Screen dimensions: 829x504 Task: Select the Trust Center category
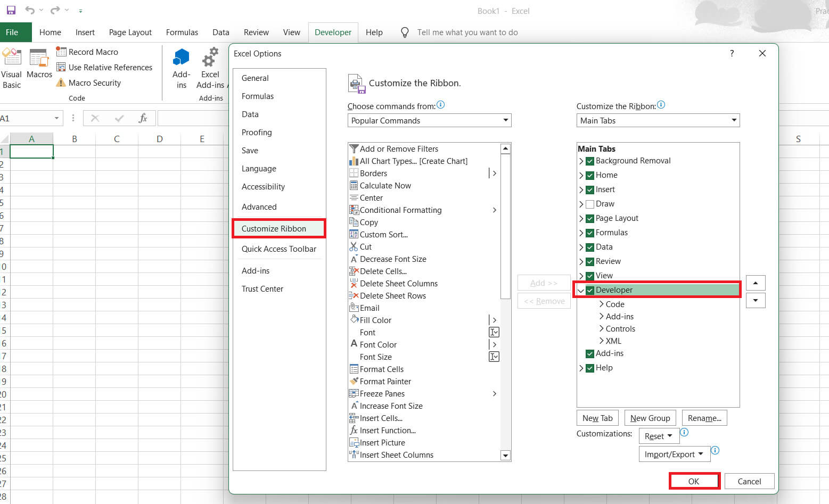279,288
